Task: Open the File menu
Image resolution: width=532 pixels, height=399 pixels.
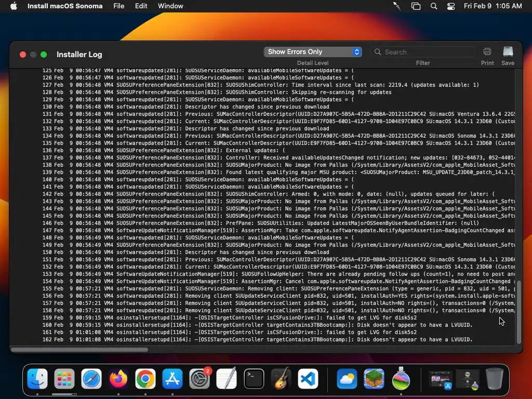Action: tap(119, 6)
